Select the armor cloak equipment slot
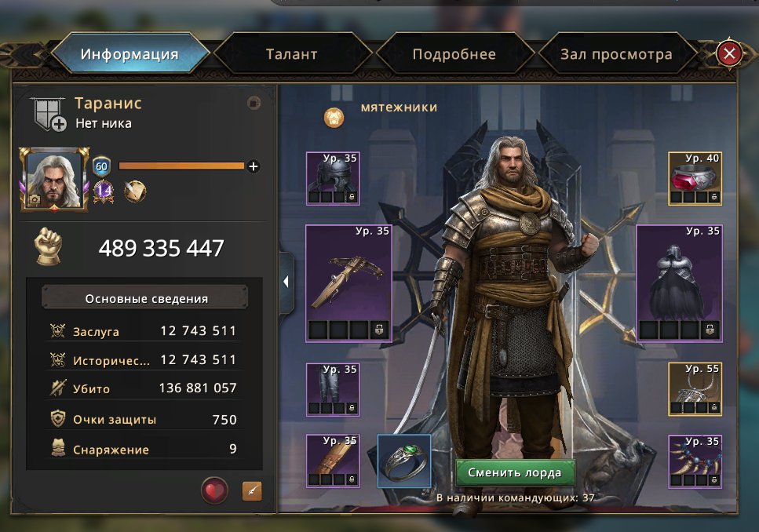 679,283
